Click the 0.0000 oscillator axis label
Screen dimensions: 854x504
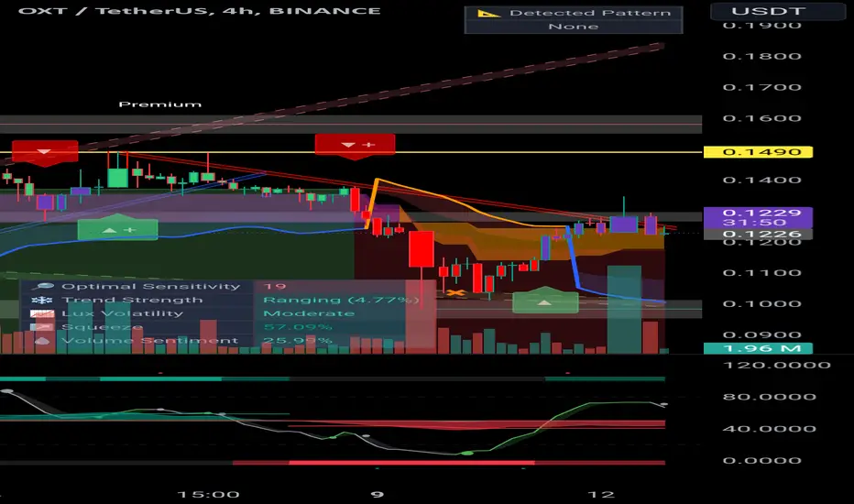click(762, 461)
